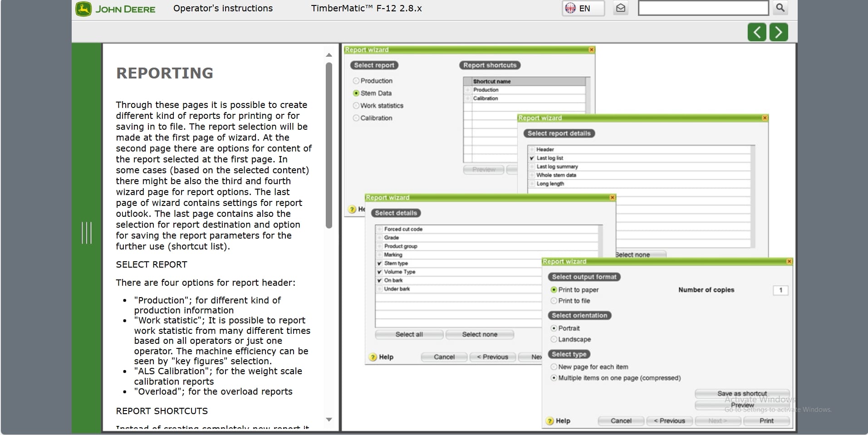Viewport: 868px width, 435px height.
Task: Cancel the Select details wizard
Action: (x=444, y=357)
